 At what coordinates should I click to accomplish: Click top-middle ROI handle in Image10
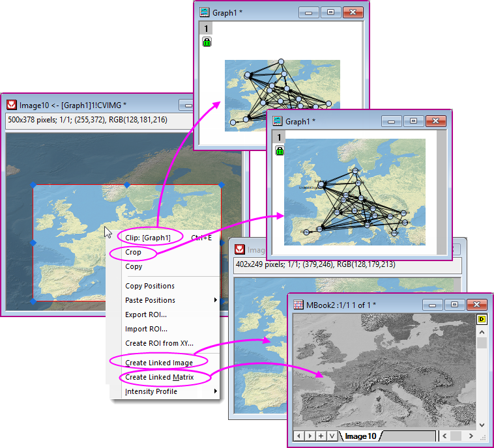coord(126,185)
